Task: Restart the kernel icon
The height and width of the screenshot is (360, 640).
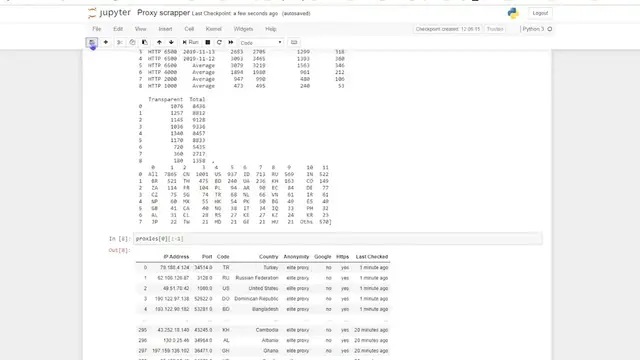Action: tap(219, 42)
